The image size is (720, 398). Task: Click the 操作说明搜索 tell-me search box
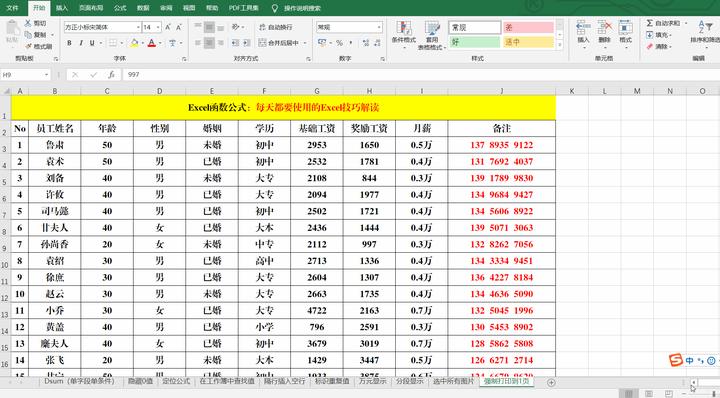point(302,8)
